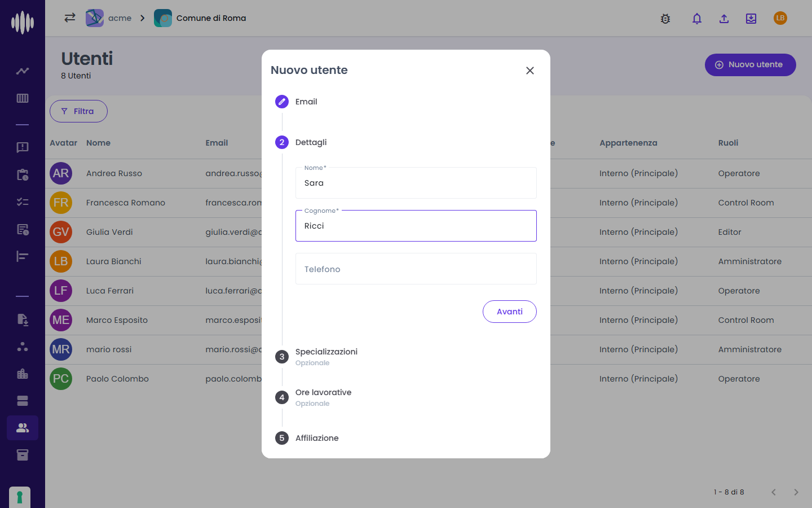
Task: Open the document search icon in sidebar
Action: pos(23,229)
